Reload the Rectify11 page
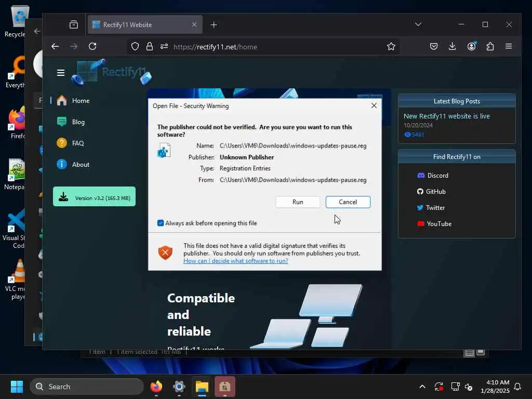The height and width of the screenshot is (399, 532). pos(92,46)
